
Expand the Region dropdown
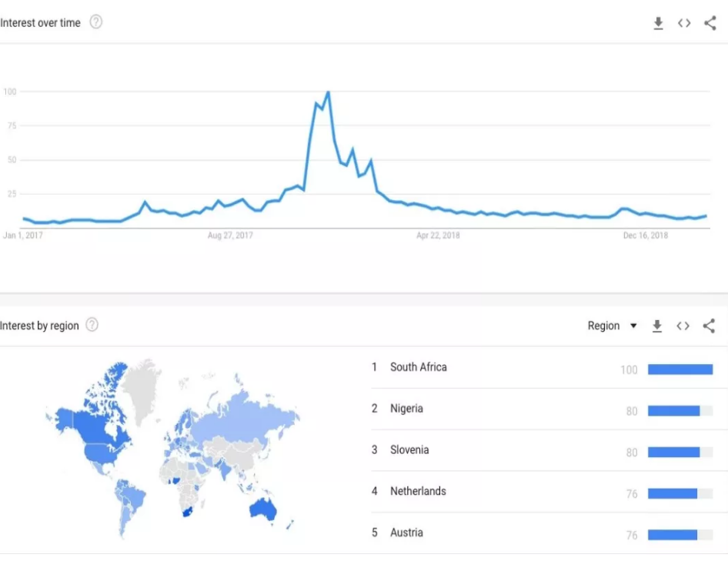[612, 326]
